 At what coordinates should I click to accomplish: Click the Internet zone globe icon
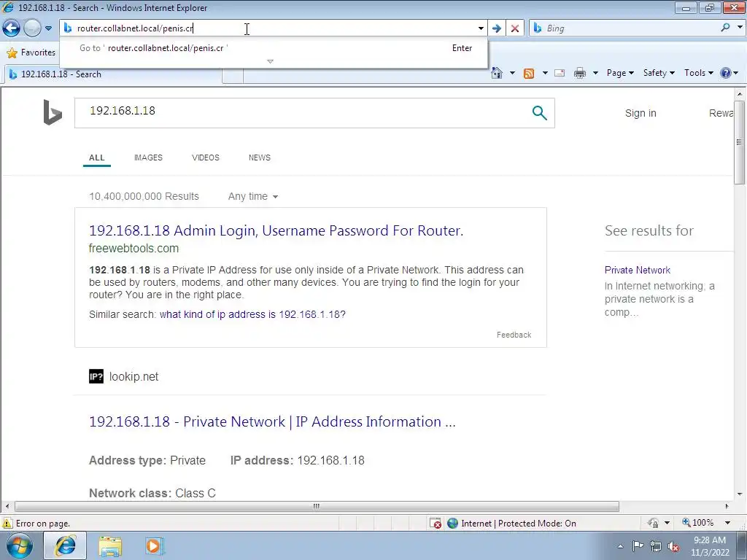coord(452,524)
